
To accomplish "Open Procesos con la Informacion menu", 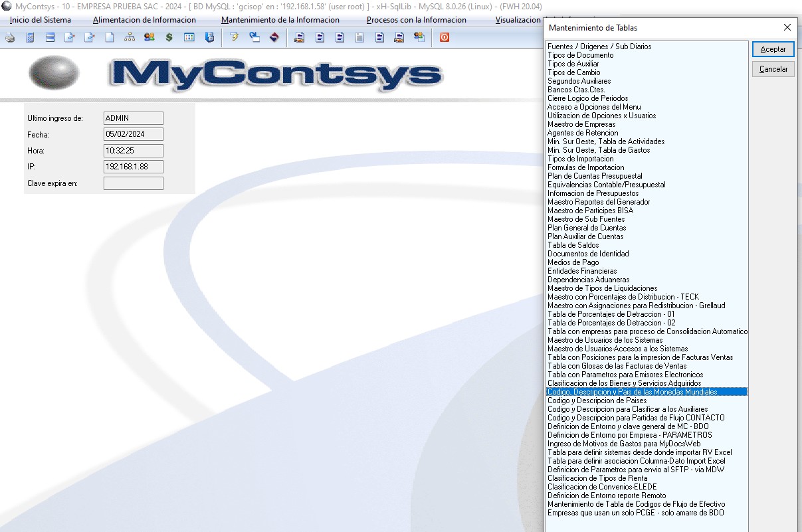I will pyautogui.click(x=416, y=20).
